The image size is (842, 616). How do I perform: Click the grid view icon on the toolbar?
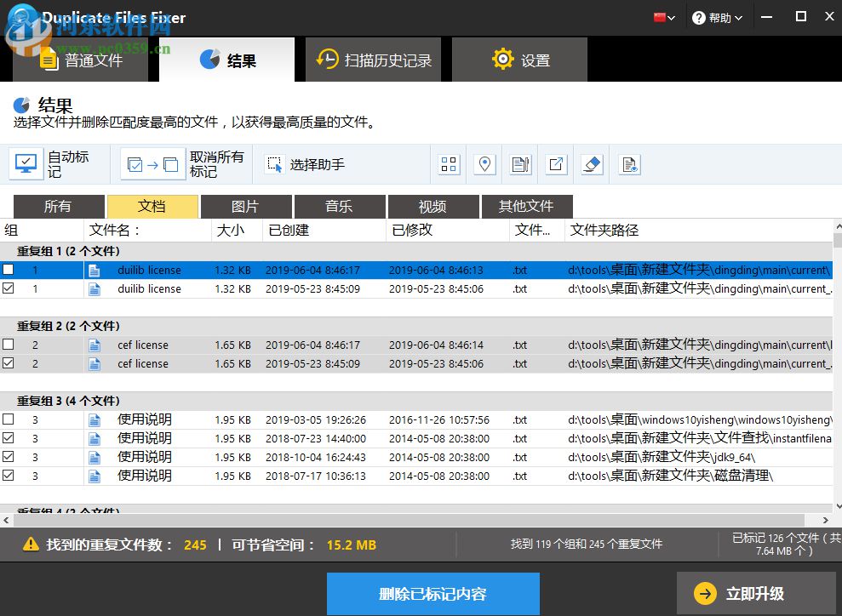(x=449, y=164)
